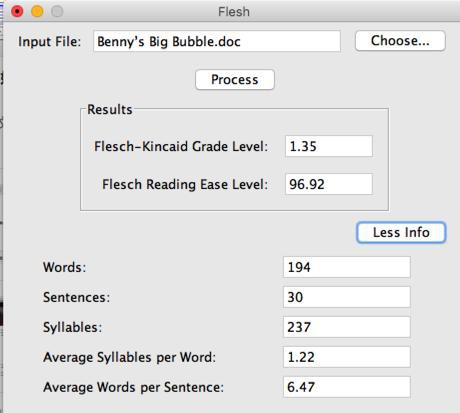
Task: Click the "Words:" label text
Action: pyautogui.click(x=65, y=267)
